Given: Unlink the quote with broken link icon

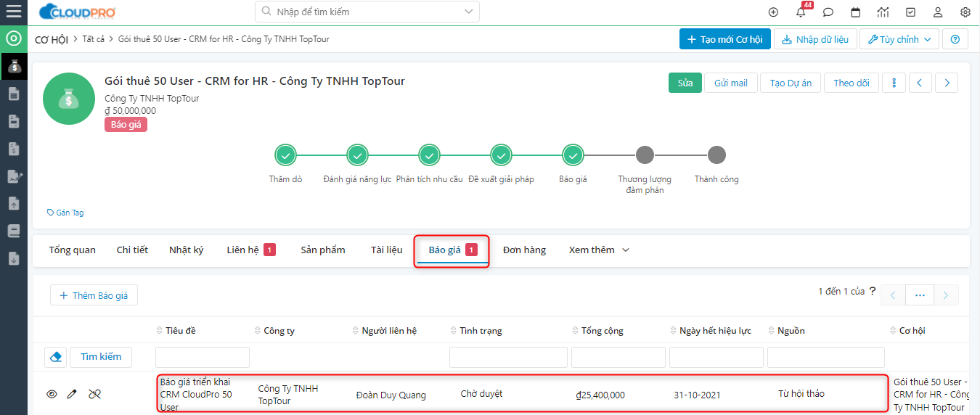Looking at the screenshot, I should [x=94, y=394].
